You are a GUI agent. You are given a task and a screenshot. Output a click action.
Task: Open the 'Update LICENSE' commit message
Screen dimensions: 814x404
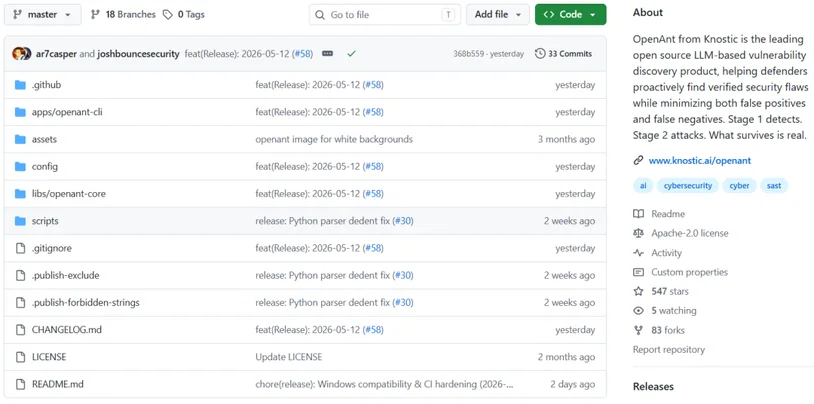[x=289, y=357]
